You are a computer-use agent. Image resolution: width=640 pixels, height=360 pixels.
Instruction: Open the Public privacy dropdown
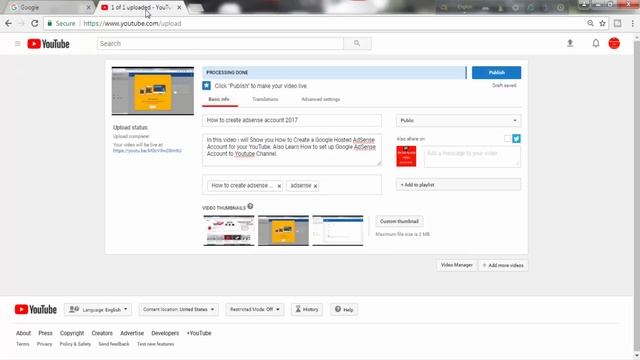coord(458,120)
